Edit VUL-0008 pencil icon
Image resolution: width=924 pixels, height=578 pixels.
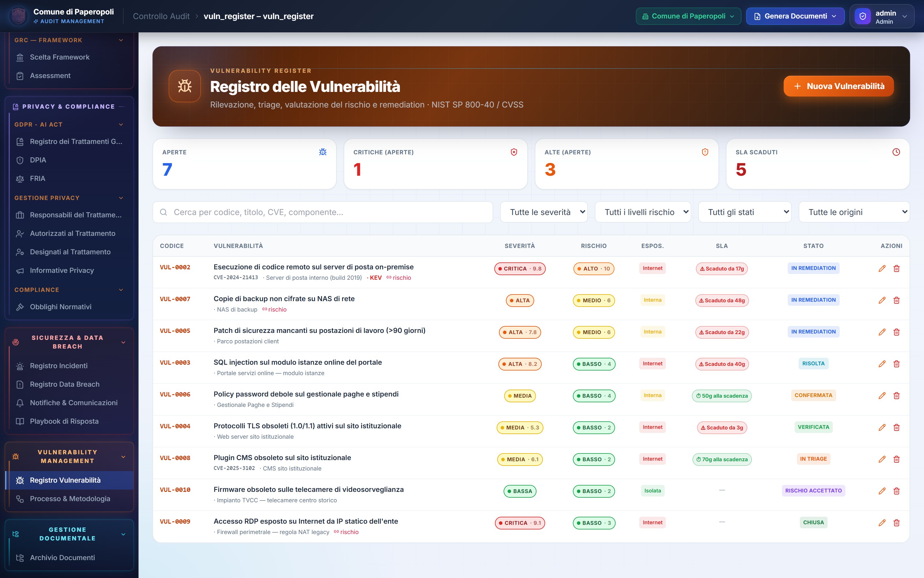click(882, 459)
